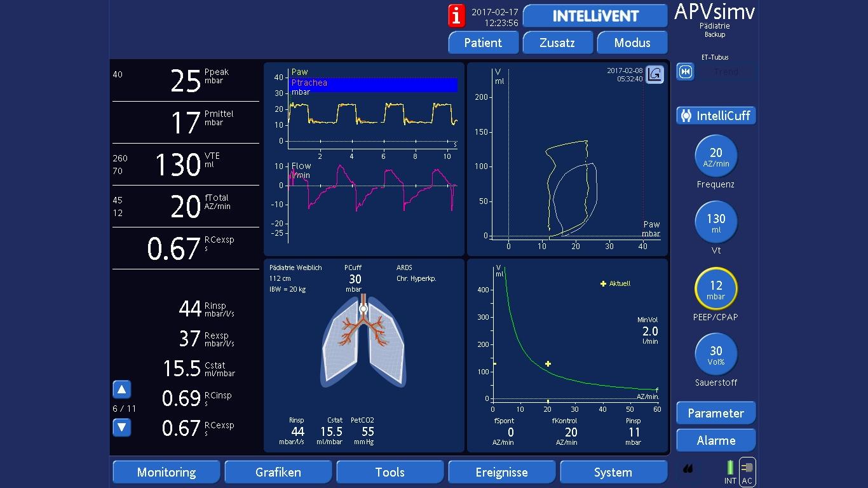Select the Vt 130 ml control

coord(716,222)
